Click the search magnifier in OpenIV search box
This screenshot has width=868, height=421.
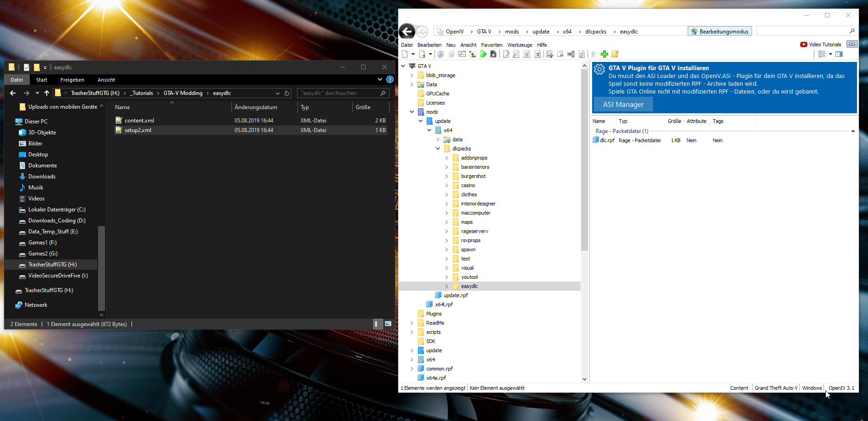click(852, 31)
